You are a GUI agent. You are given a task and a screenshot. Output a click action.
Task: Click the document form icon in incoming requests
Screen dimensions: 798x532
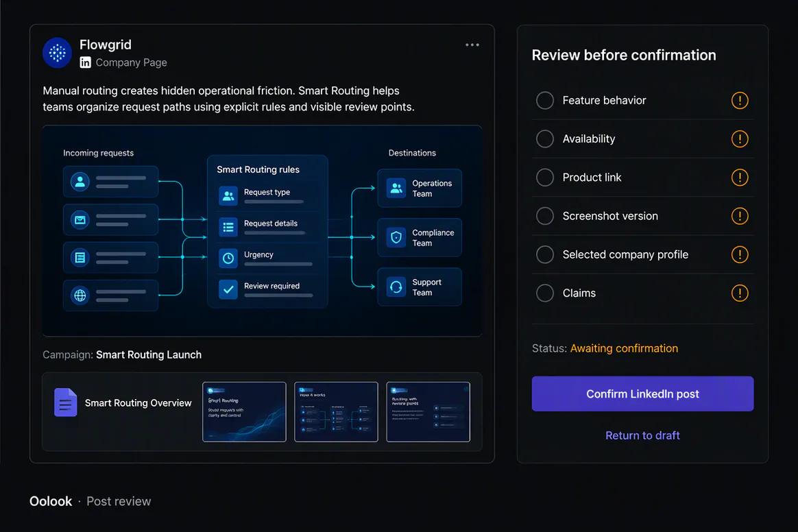pyautogui.click(x=80, y=258)
